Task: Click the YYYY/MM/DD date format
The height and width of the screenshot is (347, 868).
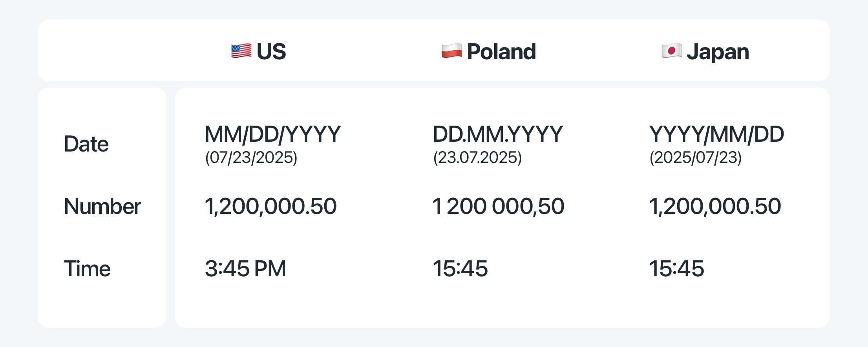Action: [x=717, y=134]
